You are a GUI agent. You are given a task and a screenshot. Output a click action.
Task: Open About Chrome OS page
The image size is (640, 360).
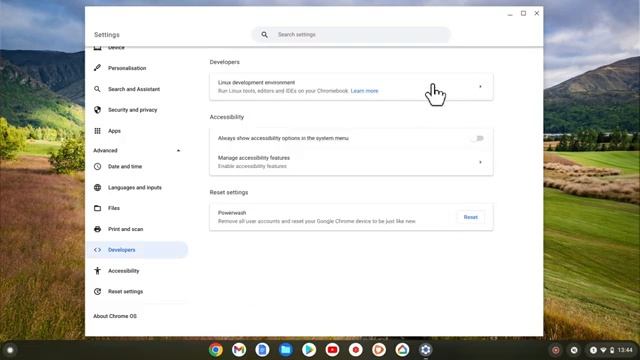pyautogui.click(x=115, y=316)
